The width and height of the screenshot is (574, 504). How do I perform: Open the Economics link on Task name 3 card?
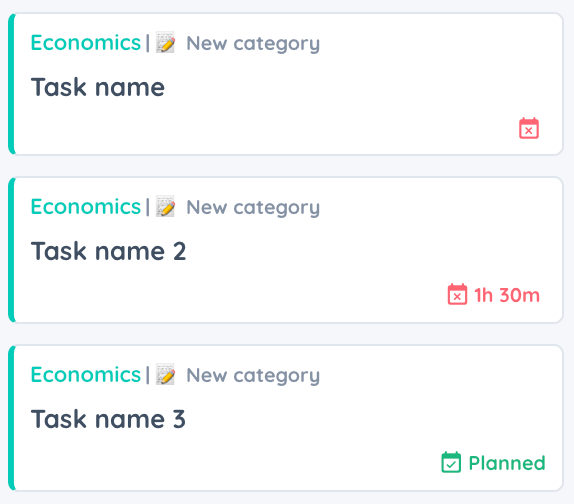click(x=86, y=375)
